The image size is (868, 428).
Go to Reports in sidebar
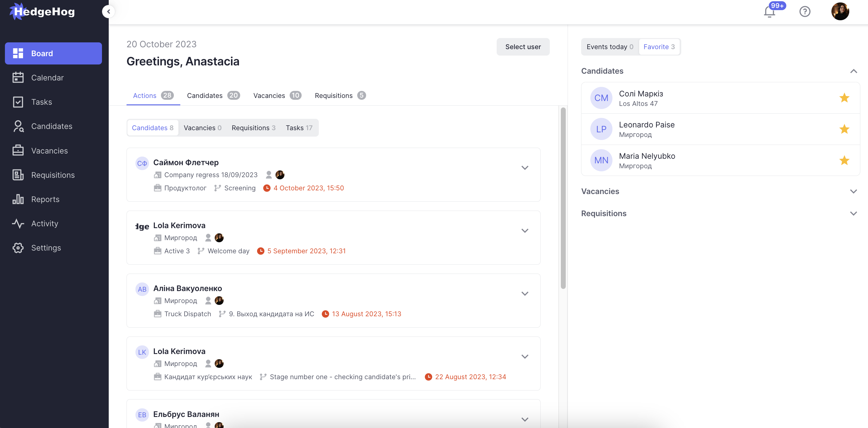45,199
